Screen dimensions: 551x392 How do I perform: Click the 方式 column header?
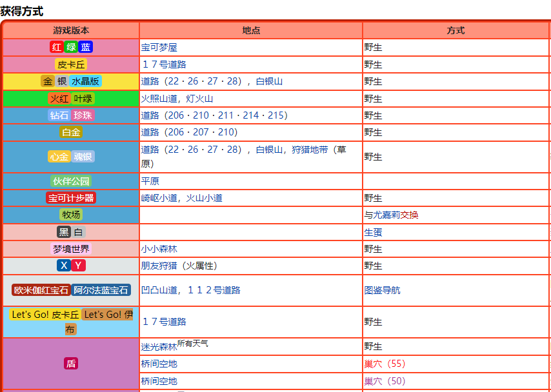click(x=456, y=30)
